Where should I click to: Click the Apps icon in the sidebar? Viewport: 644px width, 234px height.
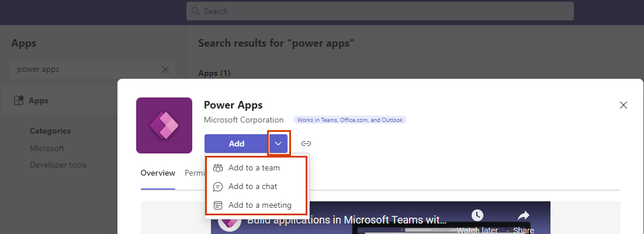[x=19, y=100]
